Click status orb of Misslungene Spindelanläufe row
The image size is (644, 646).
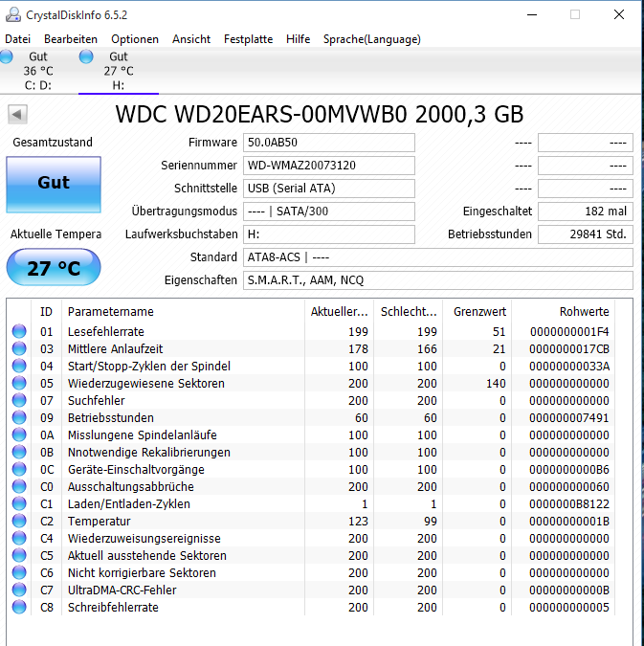point(19,434)
